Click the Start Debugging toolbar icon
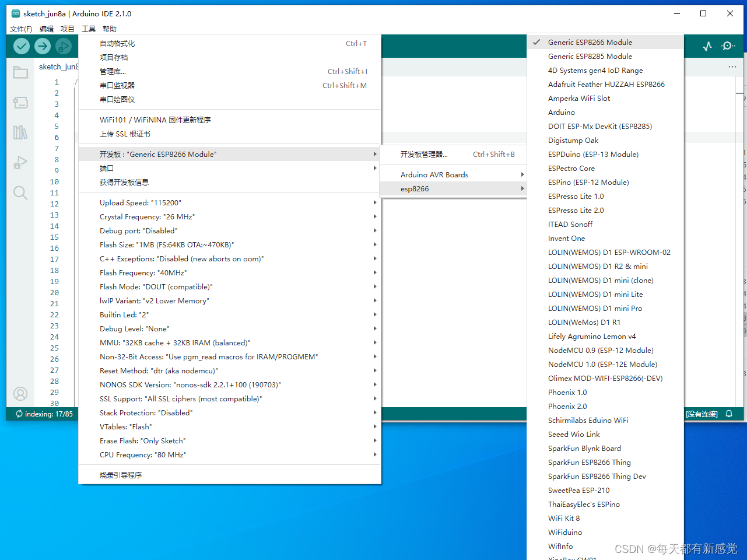Viewport: 747px width, 560px height. 64,46
